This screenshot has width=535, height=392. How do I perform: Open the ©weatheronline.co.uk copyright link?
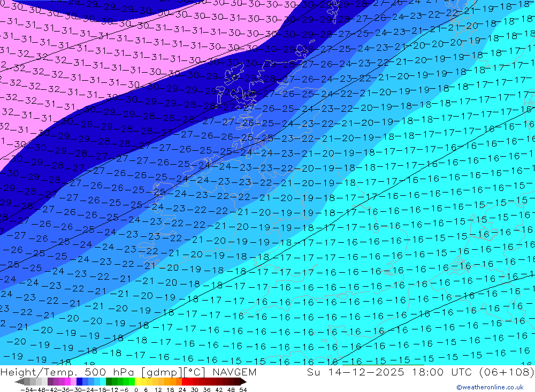tap(490, 387)
